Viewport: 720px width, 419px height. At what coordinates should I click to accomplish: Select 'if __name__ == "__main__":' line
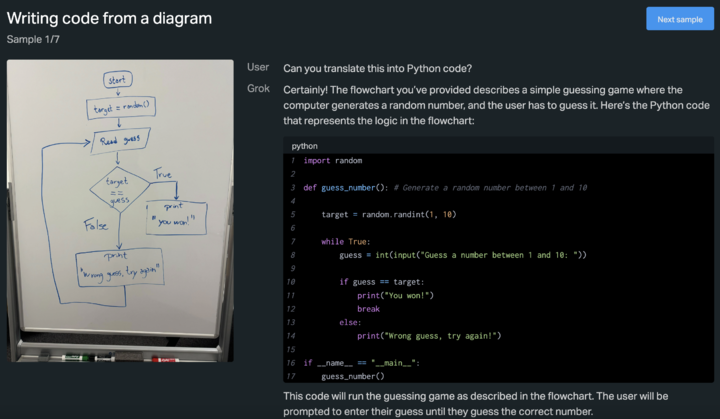(361, 363)
